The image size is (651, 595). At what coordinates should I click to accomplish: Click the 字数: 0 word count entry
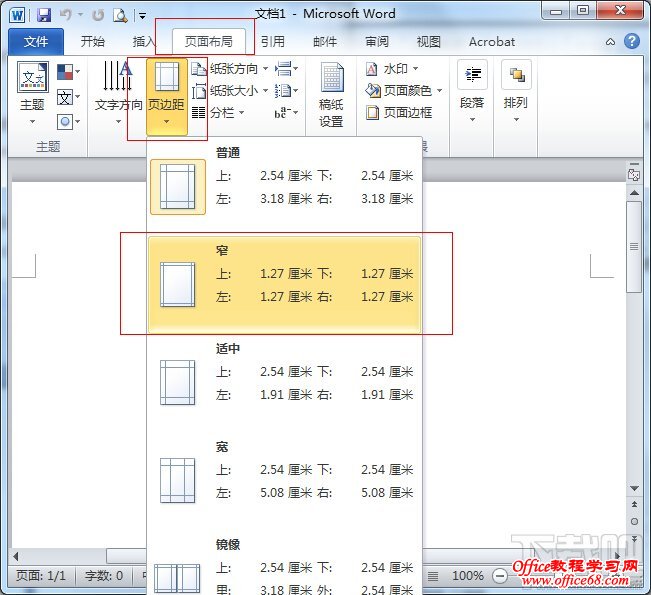[104, 575]
